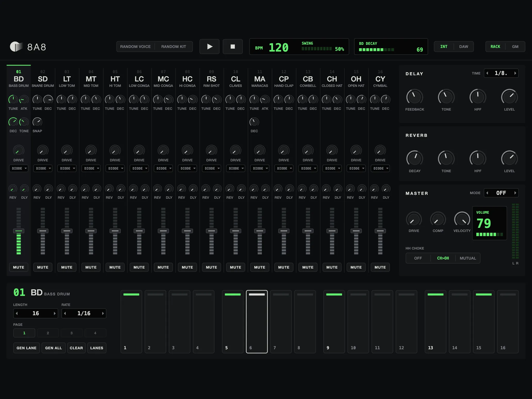
Task: Set HH Choke to MUTUAL
Action: pos(468,258)
